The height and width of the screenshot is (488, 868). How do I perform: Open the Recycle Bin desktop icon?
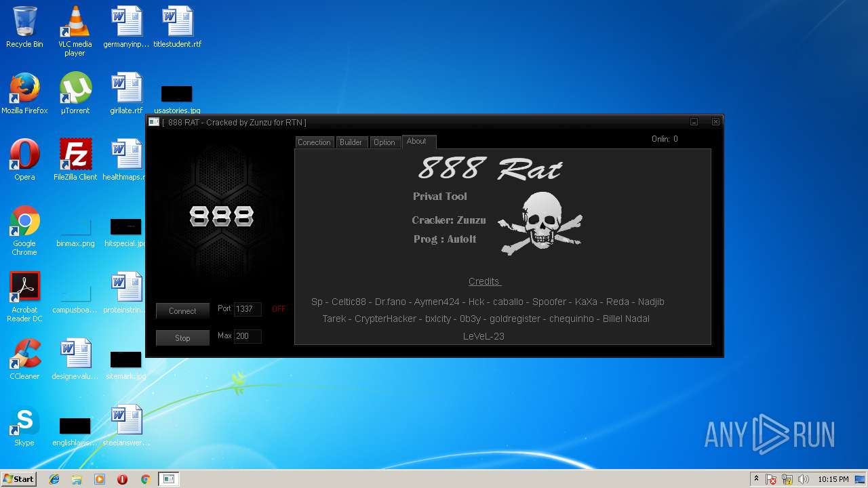24,27
